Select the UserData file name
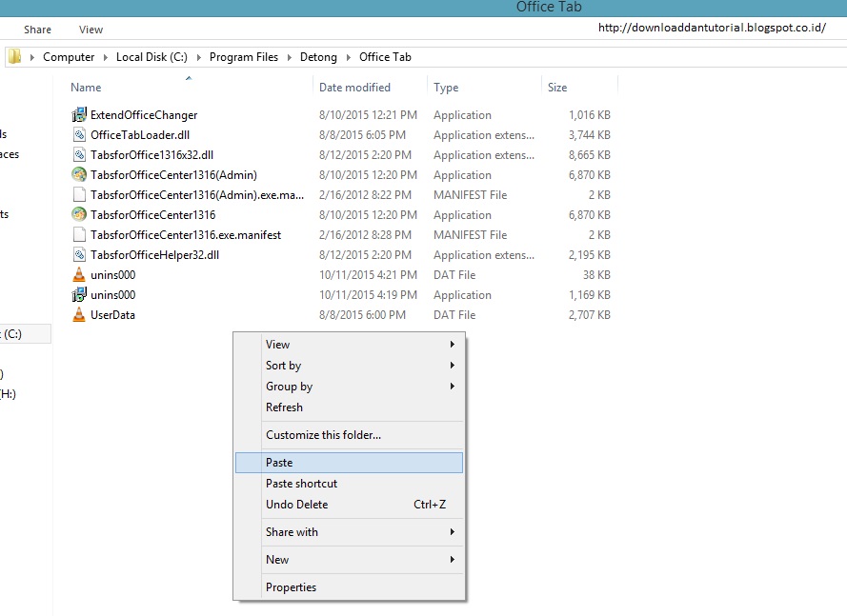847x616 pixels. (112, 315)
